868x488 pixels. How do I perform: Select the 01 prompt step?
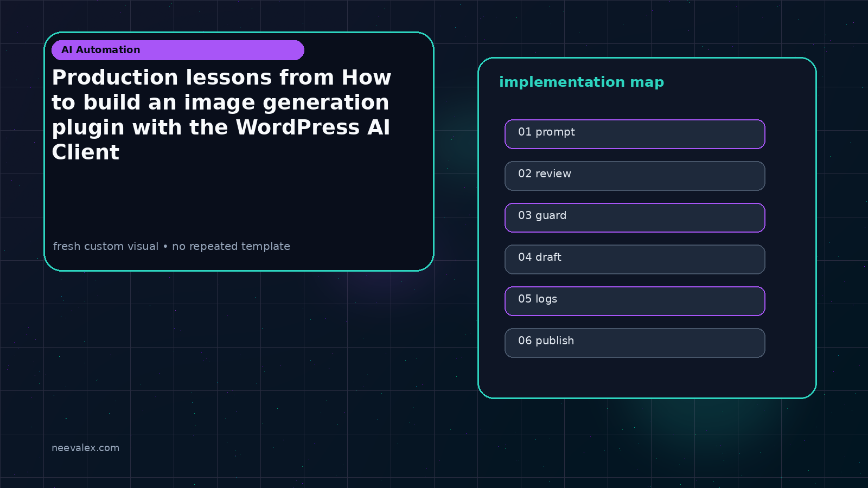(x=635, y=134)
